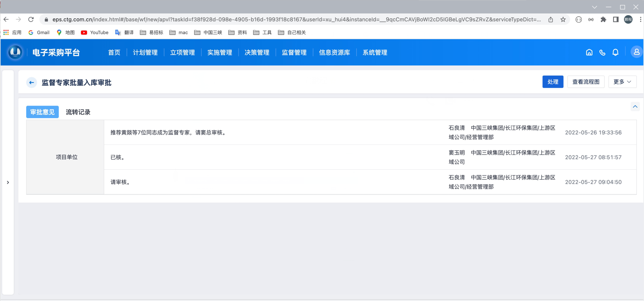The image size is (644, 301).
Task: Click 查看流程图 button
Action: (586, 82)
